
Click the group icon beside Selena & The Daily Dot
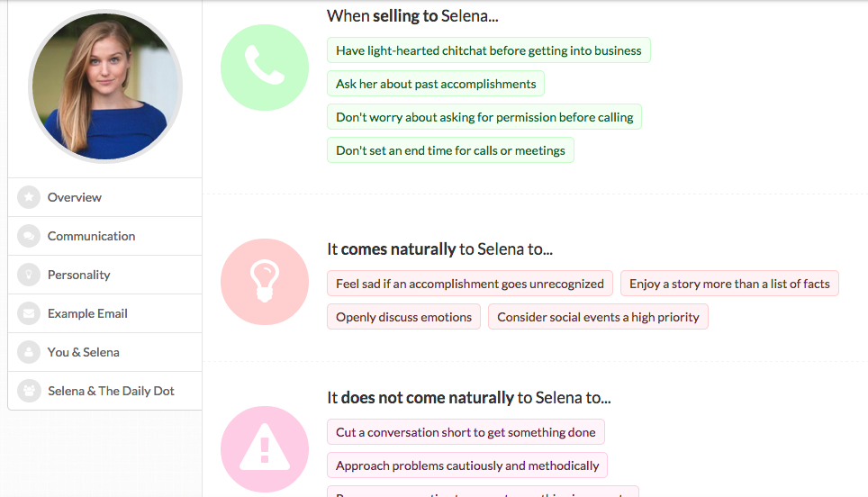tap(29, 391)
